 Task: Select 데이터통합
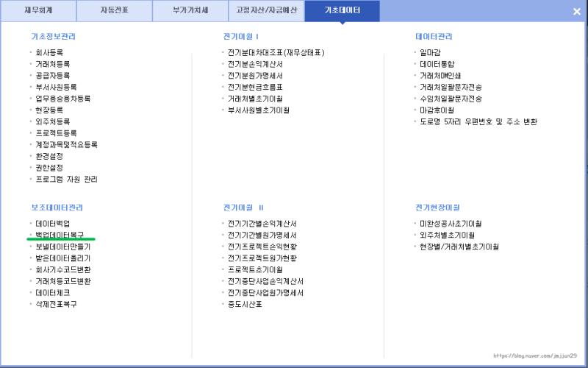tap(437, 64)
